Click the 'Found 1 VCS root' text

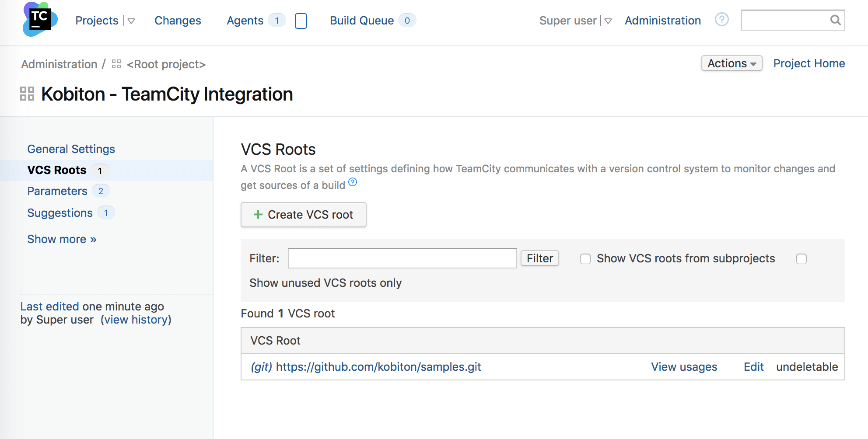[287, 314]
